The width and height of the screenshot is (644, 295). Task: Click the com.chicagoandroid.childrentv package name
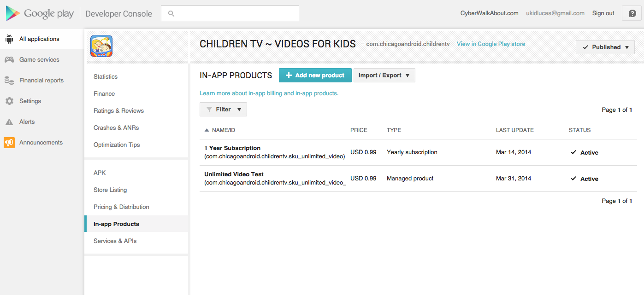[x=408, y=44]
